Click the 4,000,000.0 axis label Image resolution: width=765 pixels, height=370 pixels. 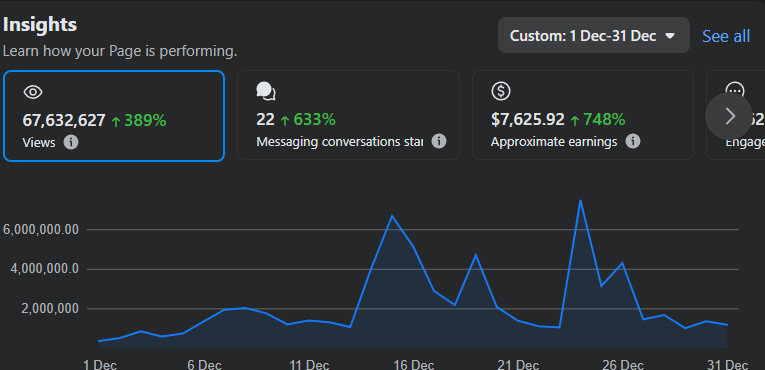(x=44, y=269)
